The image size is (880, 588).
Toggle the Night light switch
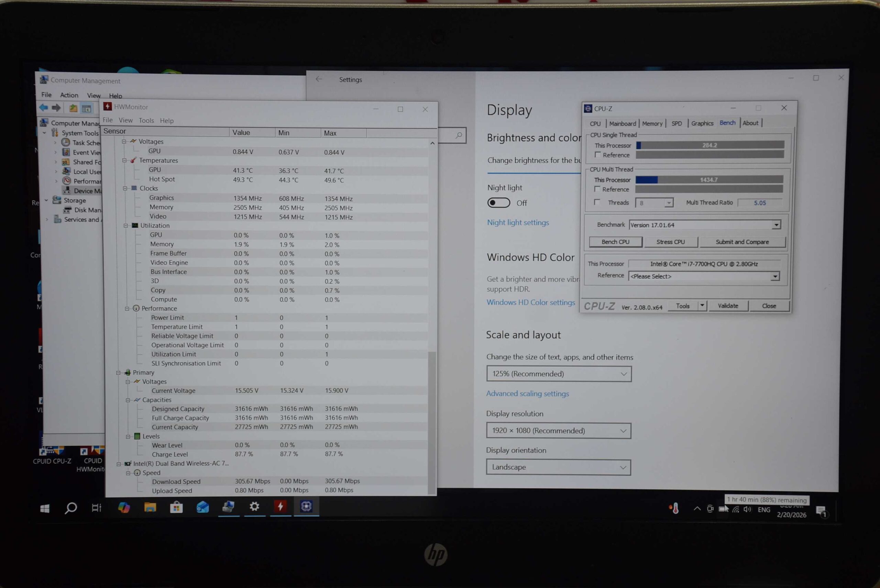pyautogui.click(x=498, y=203)
